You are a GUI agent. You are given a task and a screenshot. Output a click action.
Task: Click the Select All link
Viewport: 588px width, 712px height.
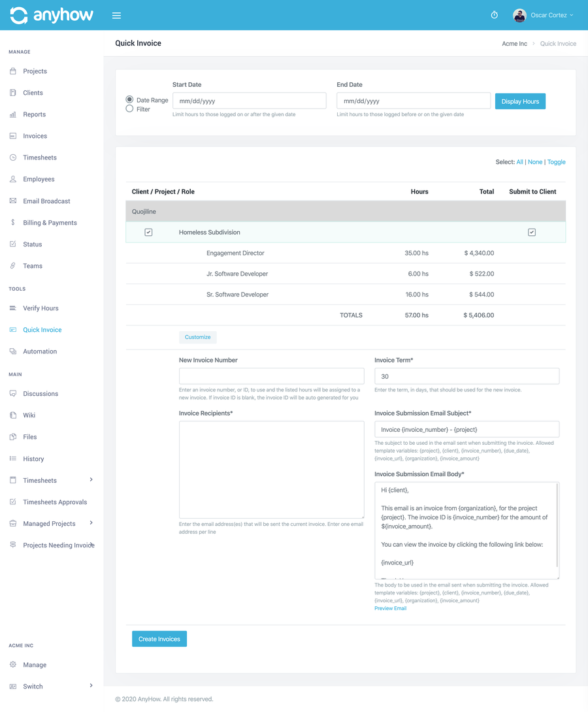click(519, 162)
